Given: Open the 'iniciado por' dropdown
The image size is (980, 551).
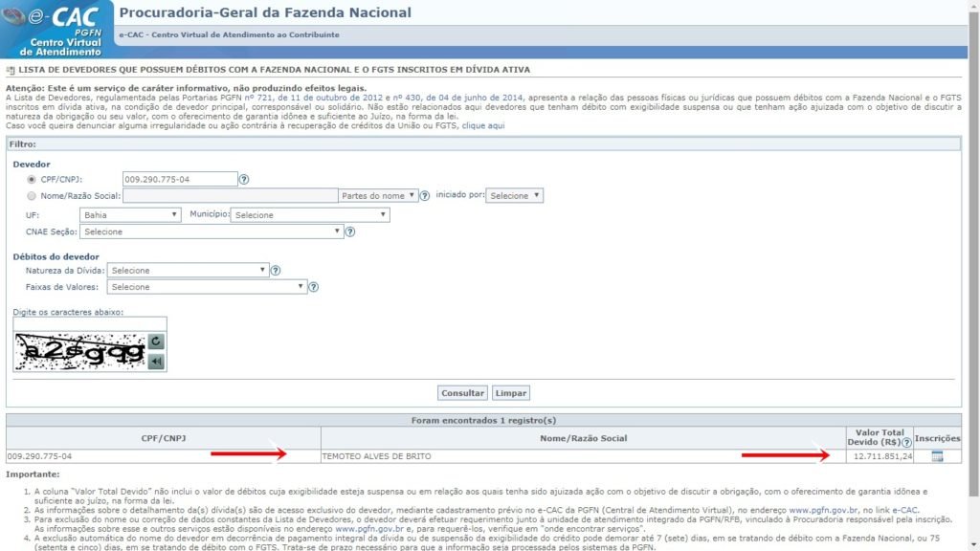Looking at the screenshot, I should tap(515, 195).
